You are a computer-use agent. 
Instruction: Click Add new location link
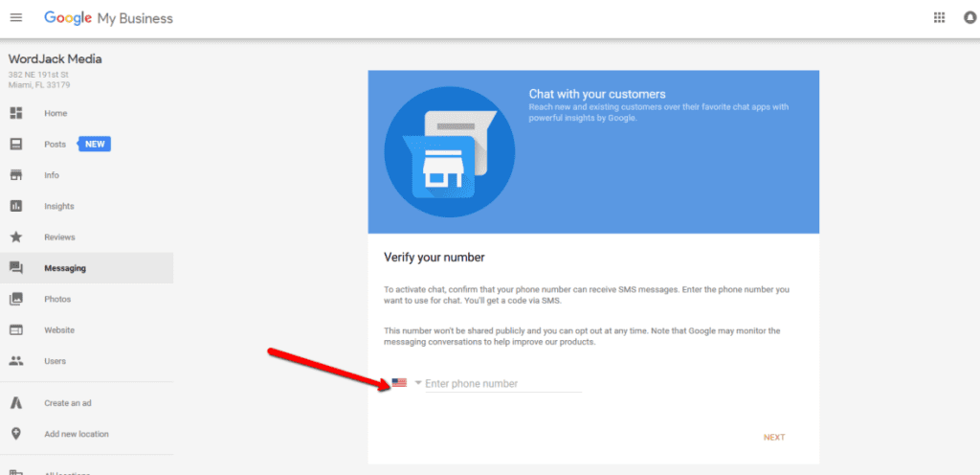(77, 434)
